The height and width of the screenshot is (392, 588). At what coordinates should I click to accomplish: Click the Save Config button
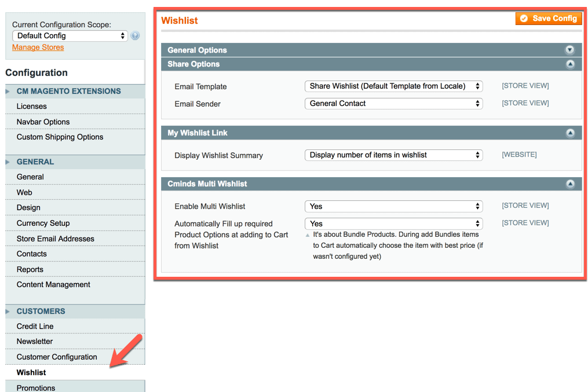point(548,19)
